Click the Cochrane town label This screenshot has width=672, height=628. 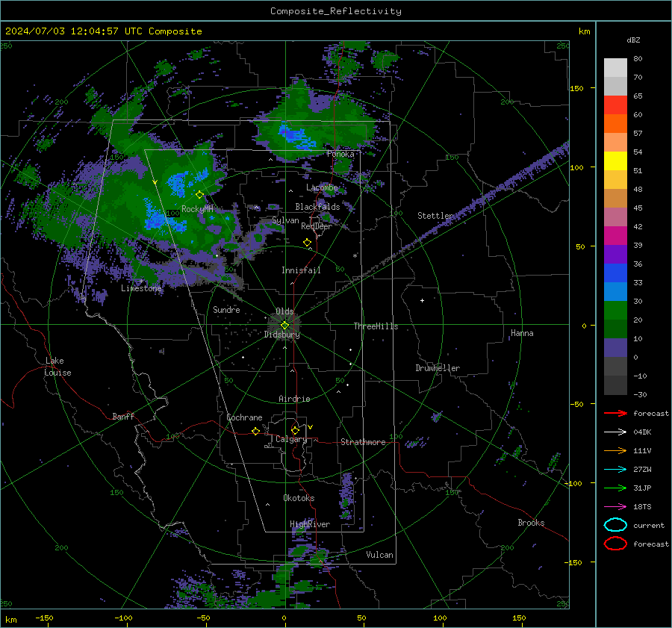pyautogui.click(x=244, y=417)
